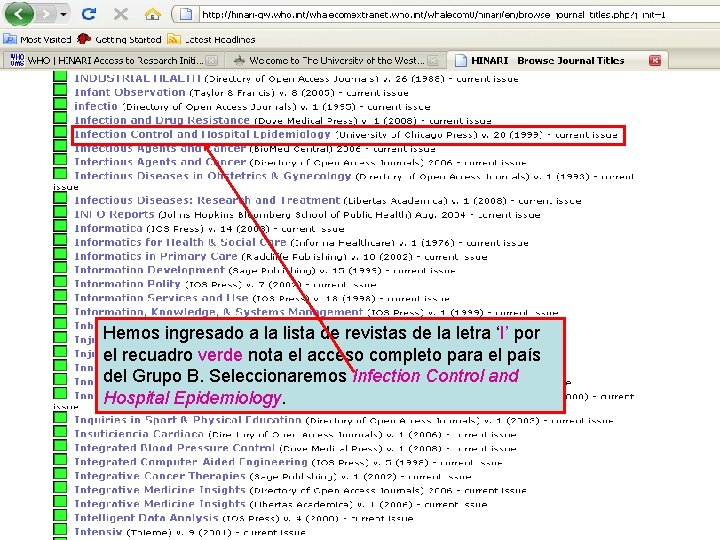The image size is (720, 540).
Task: Click green box beside Informatica
Action: 60,225
